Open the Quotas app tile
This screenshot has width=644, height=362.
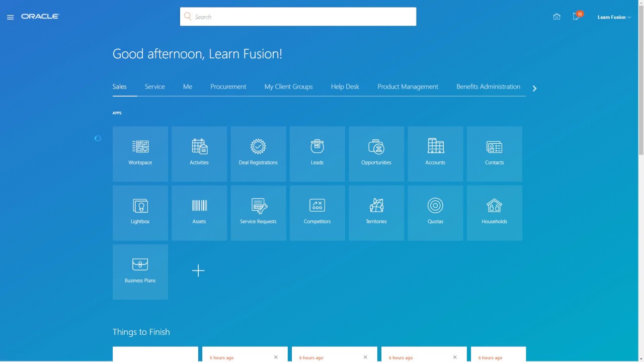(x=435, y=213)
